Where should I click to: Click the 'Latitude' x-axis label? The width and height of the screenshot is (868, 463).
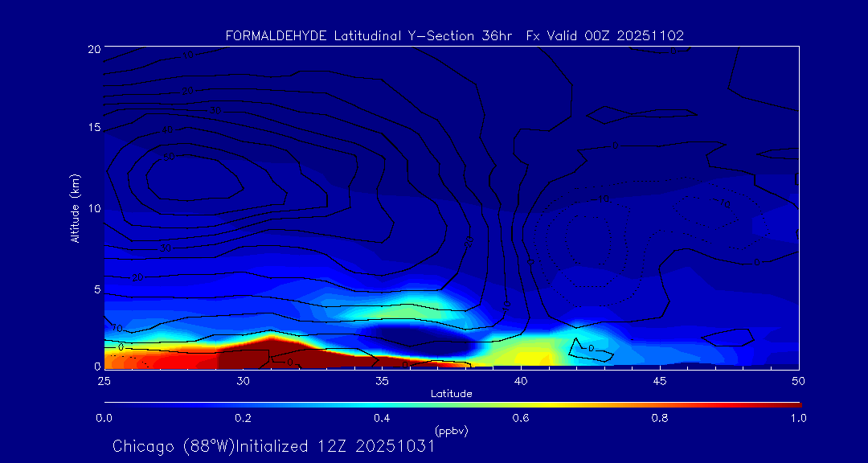point(452,394)
